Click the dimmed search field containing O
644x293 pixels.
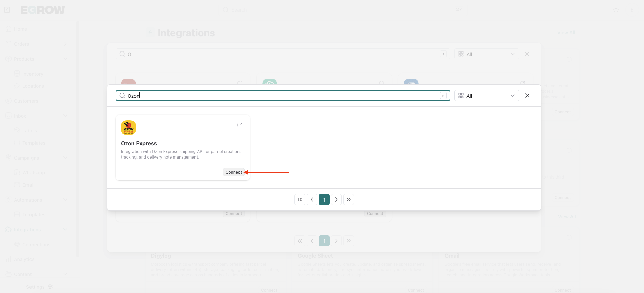[x=283, y=54]
